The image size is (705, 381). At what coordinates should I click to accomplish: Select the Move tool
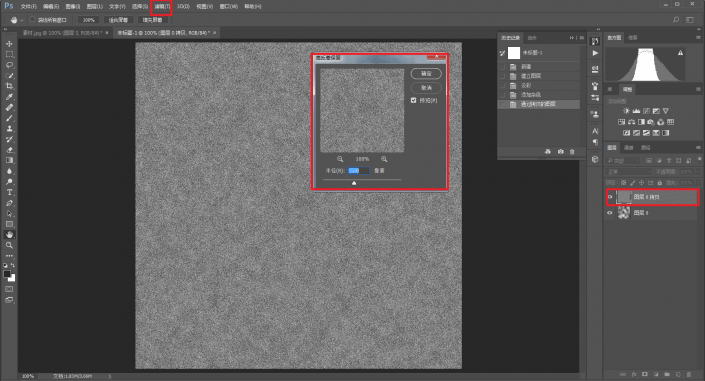coord(9,44)
